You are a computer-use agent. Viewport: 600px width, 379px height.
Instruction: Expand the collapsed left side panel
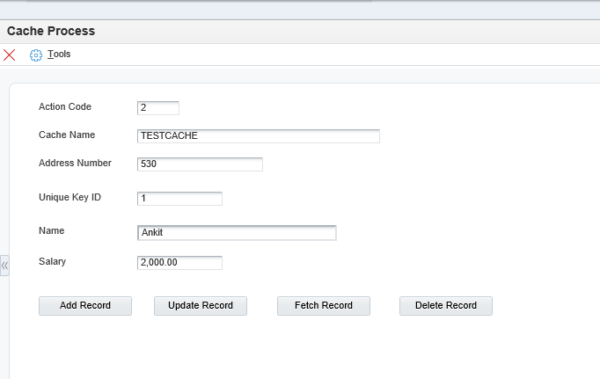5,265
